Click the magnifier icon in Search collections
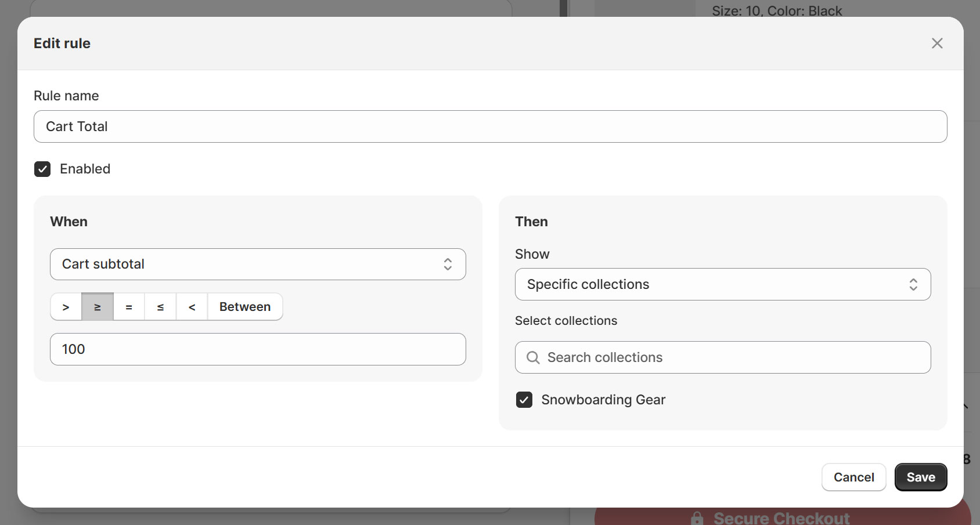980x525 pixels. point(532,357)
